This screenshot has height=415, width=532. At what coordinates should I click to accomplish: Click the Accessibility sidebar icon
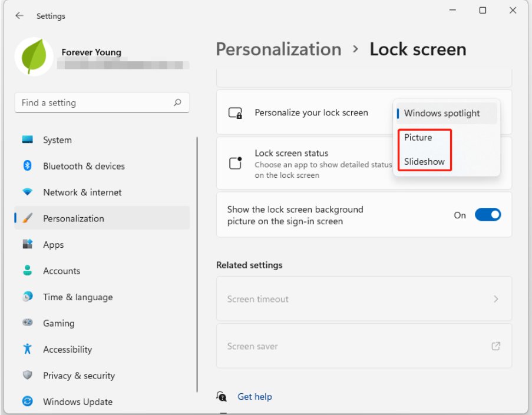point(67,349)
